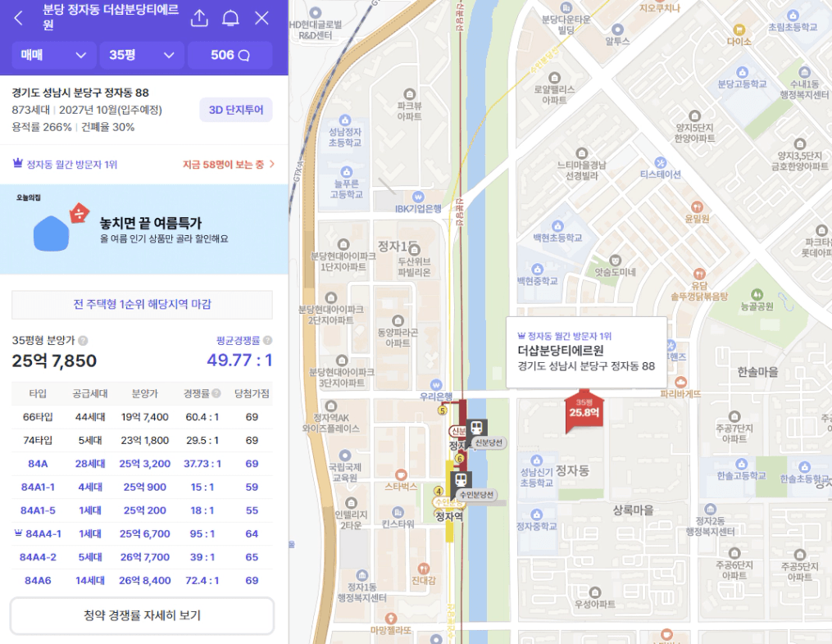The height and width of the screenshot is (644, 832).
Task: Close the detail panel with X
Action: tap(261, 18)
